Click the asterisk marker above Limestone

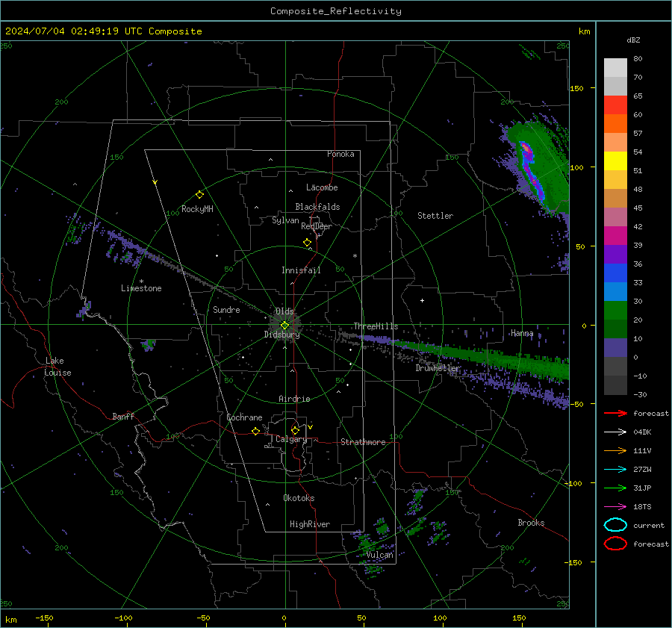pyautogui.click(x=141, y=282)
